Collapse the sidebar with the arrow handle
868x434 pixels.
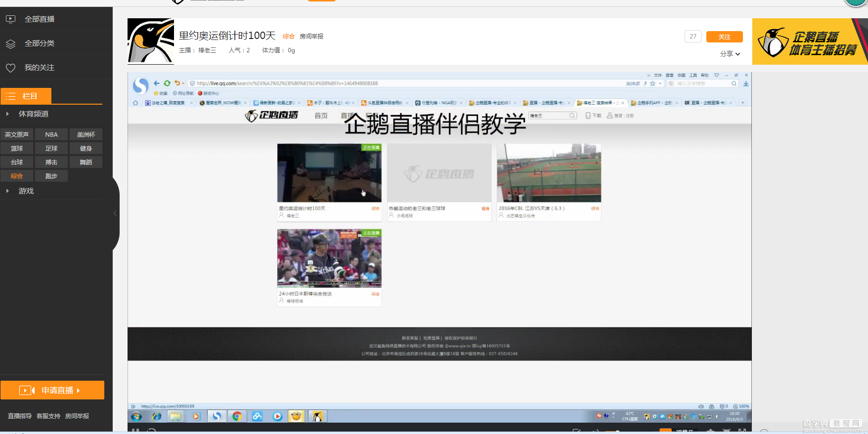click(115, 213)
